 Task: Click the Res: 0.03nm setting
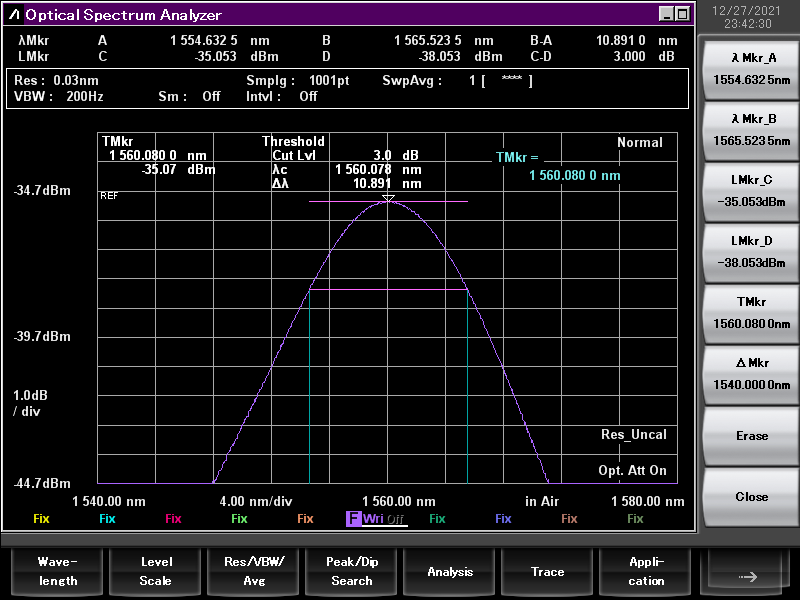[x=56, y=81]
